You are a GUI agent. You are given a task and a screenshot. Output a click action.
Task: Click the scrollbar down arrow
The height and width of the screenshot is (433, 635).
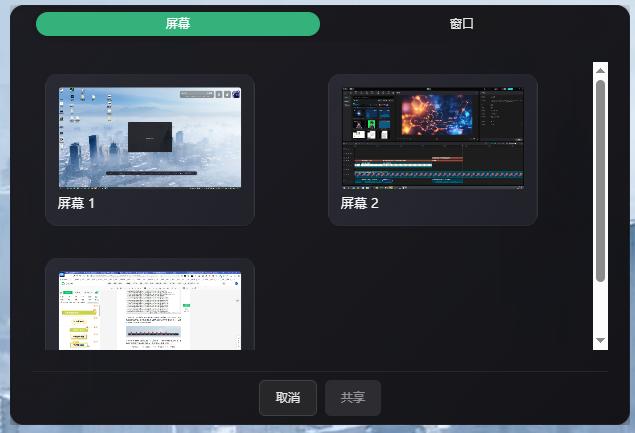[600, 341]
